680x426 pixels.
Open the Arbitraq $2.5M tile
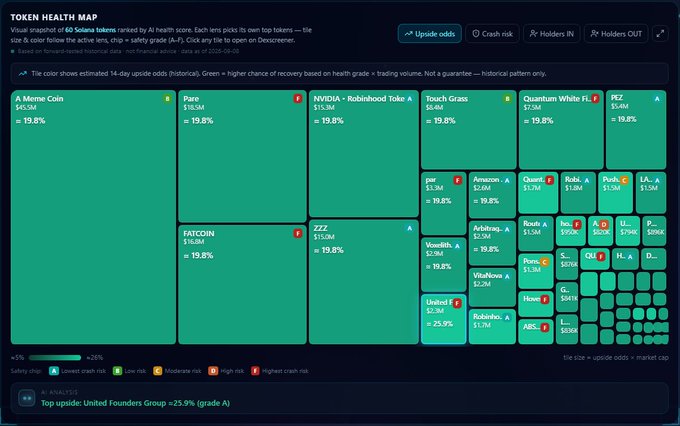(x=492, y=243)
